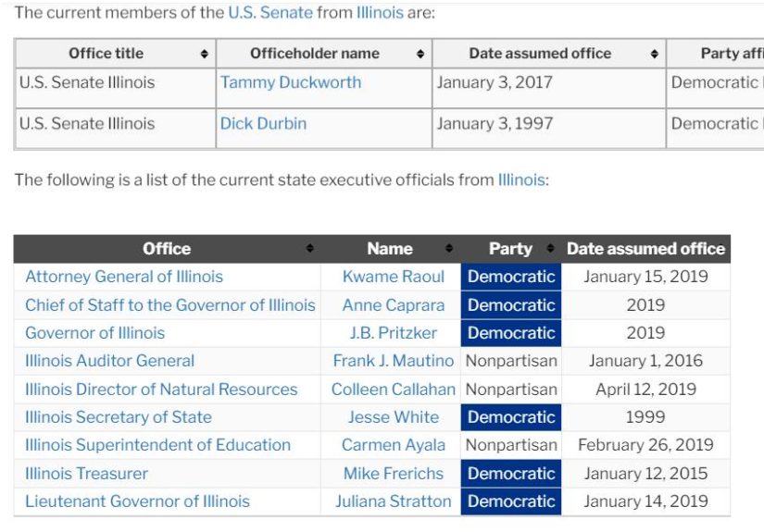Sort by Officeholder name column arrows

(420, 55)
